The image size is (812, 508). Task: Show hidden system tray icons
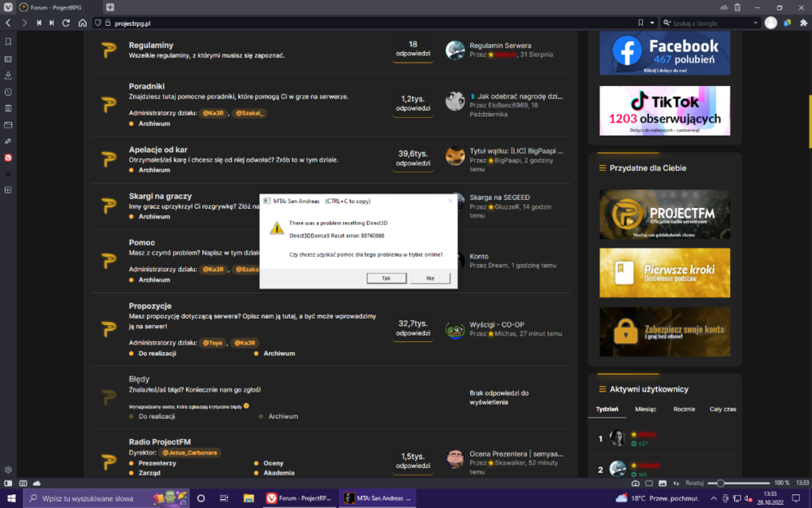click(x=714, y=498)
